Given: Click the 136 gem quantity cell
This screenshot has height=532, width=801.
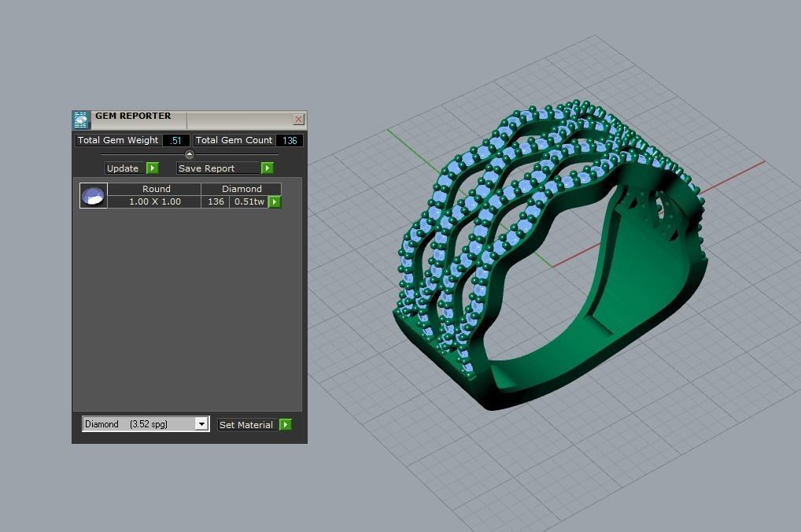Looking at the screenshot, I should point(216,202).
